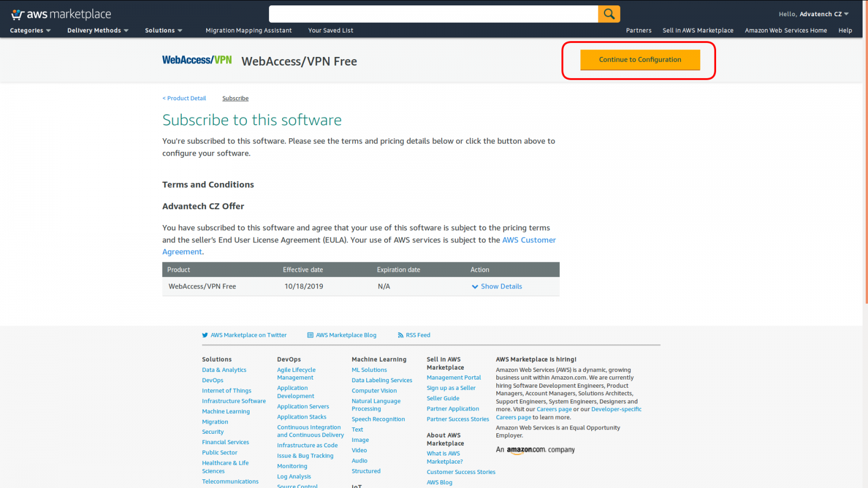Image resolution: width=868 pixels, height=488 pixels.
Task: Go to Your Saved List
Action: pyautogui.click(x=330, y=30)
